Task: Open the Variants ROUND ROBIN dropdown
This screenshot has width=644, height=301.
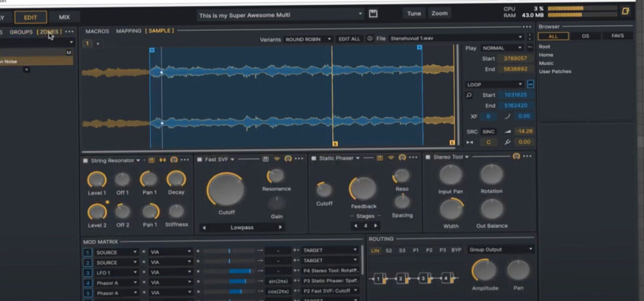Action: 308,39
